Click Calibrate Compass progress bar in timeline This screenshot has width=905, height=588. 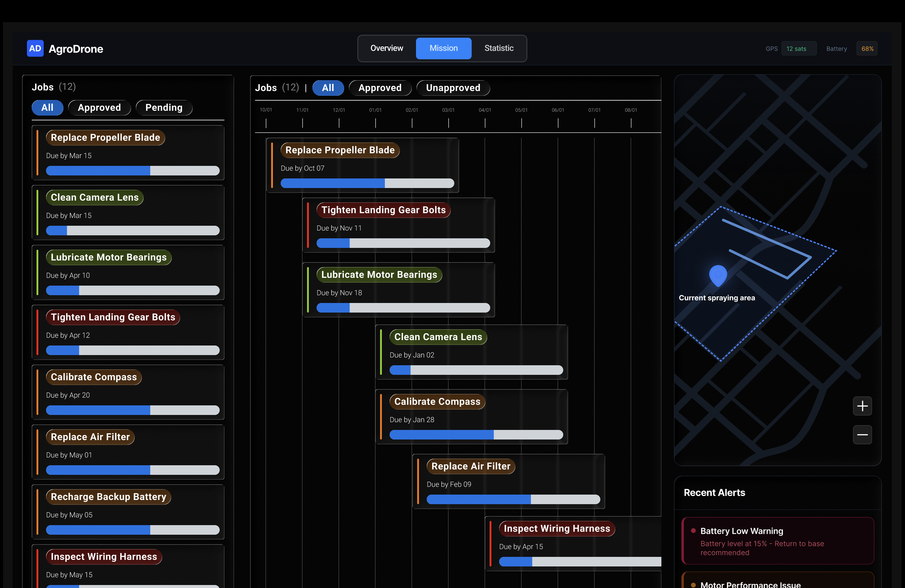476,434
